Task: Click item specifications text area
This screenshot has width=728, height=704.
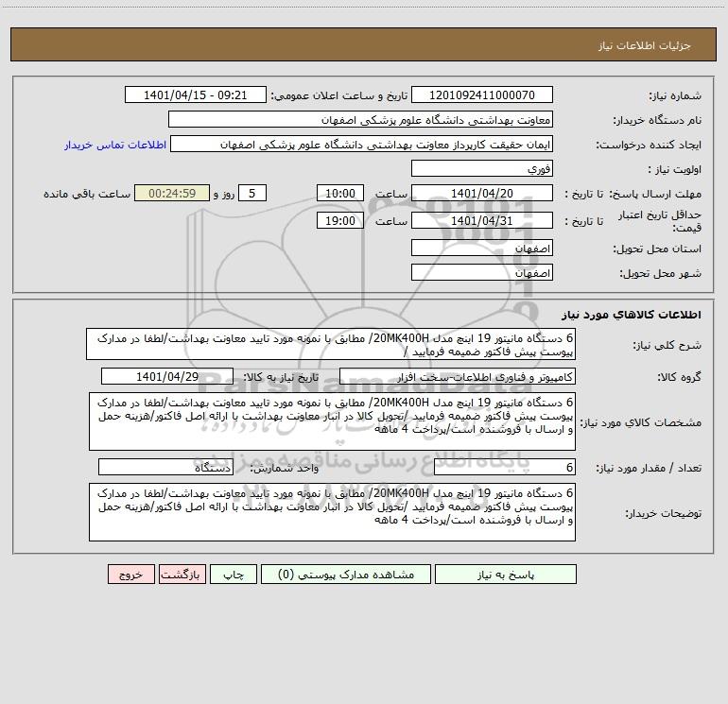Action: [x=332, y=421]
